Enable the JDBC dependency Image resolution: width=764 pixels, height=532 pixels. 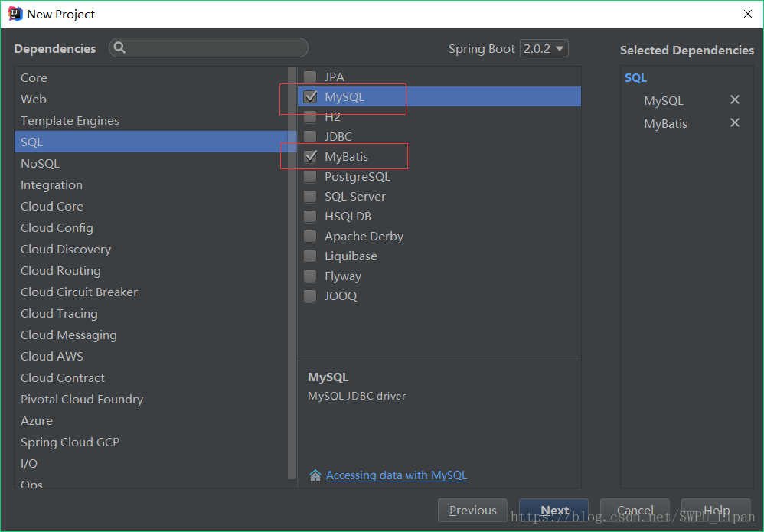click(310, 136)
